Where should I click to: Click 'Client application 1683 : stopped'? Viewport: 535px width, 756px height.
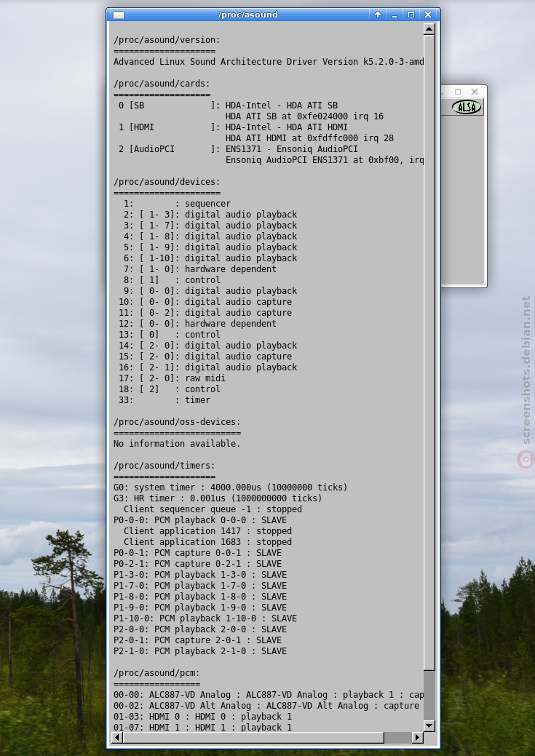click(x=207, y=542)
